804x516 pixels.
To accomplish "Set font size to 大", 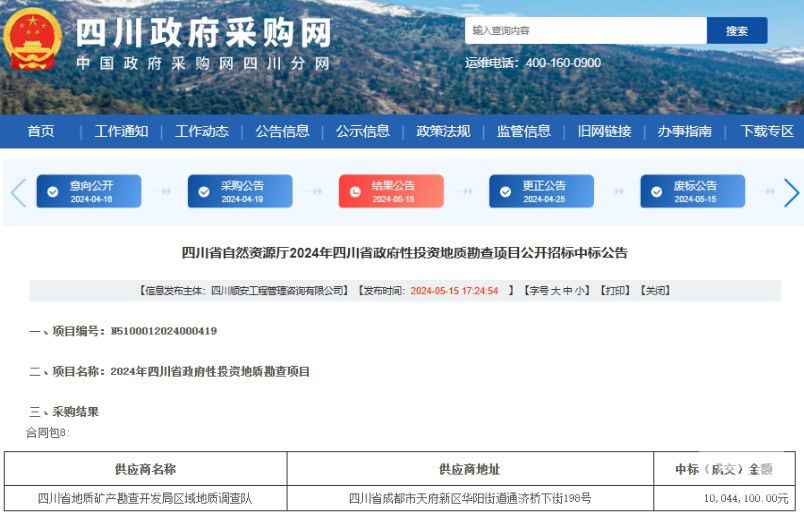I will tap(552, 291).
